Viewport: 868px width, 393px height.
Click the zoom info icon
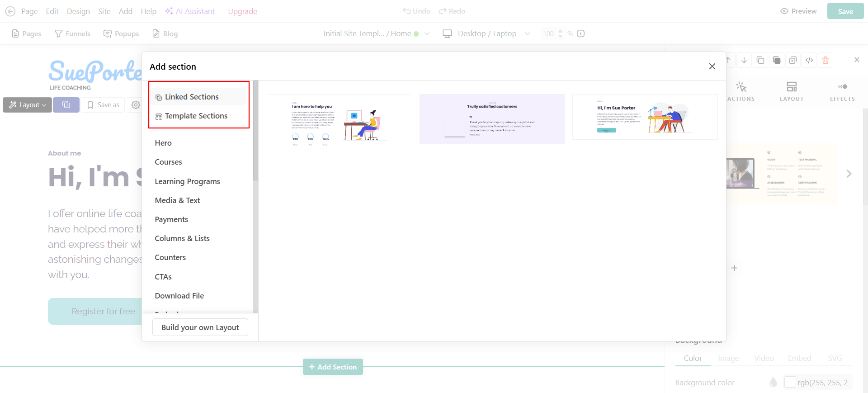pyautogui.click(x=581, y=33)
